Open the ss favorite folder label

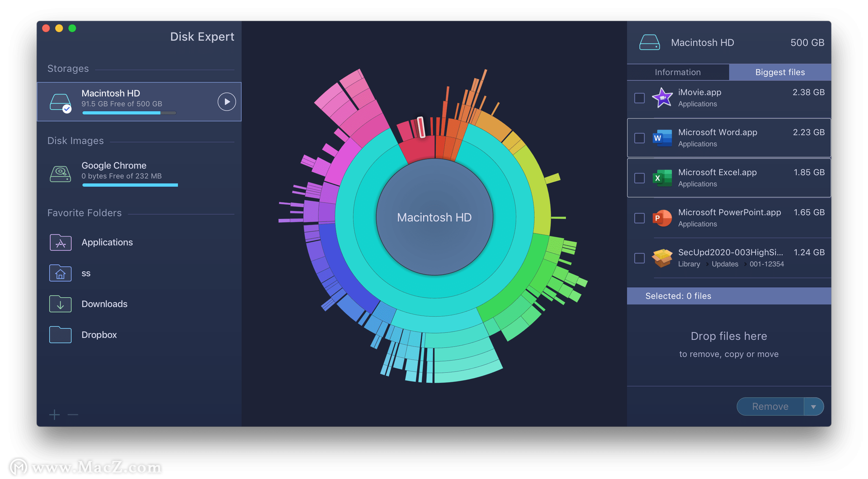(86, 273)
